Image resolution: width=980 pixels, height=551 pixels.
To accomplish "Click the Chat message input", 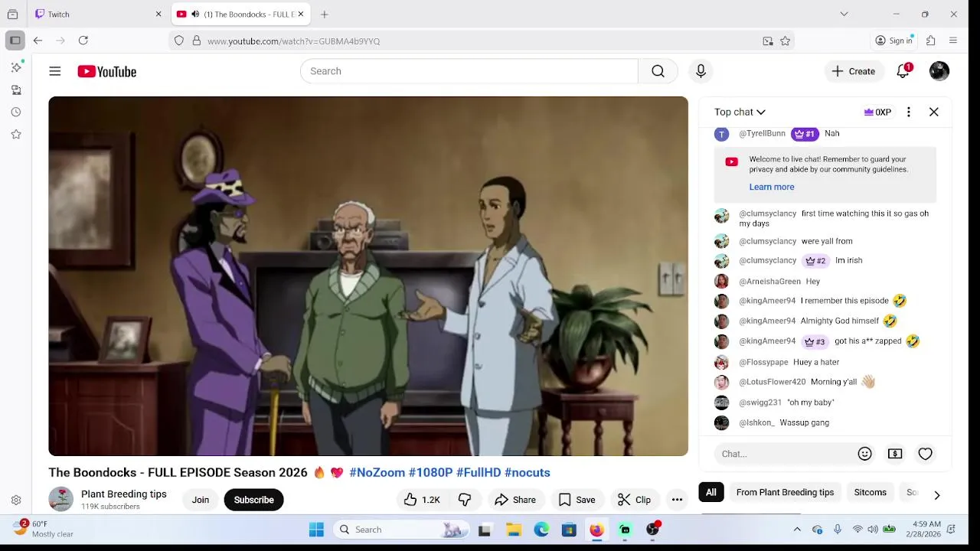I will [785, 454].
